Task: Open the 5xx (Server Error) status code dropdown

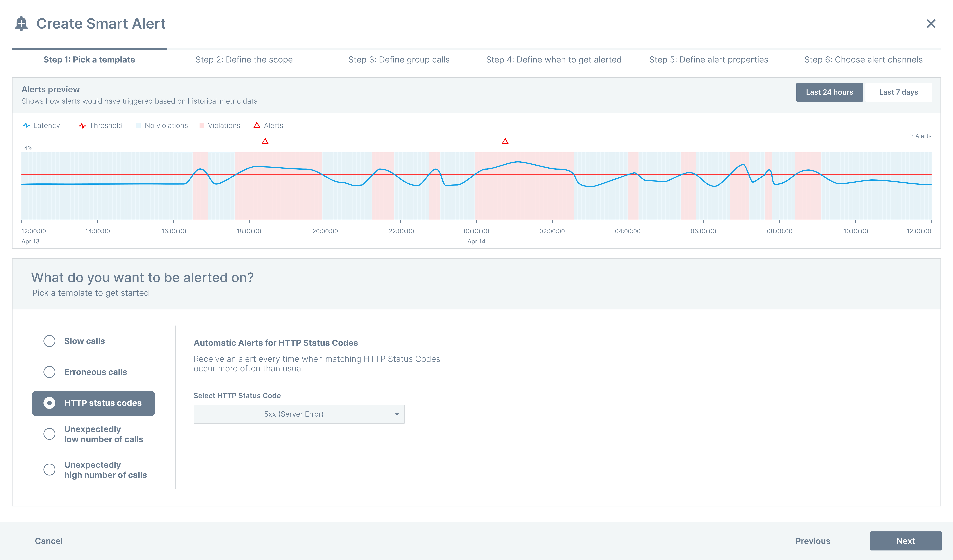Action: coord(299,414)
